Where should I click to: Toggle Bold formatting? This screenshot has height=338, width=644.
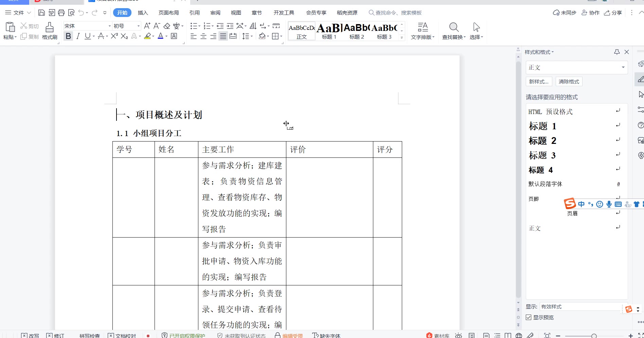68,36
